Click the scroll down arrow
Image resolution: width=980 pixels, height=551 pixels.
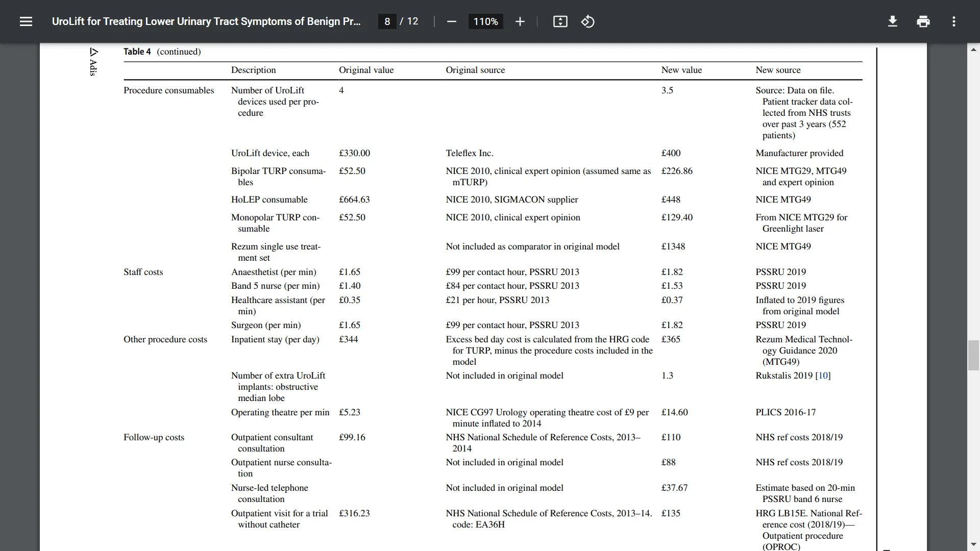pyautogui.click(x=973, y=544)
